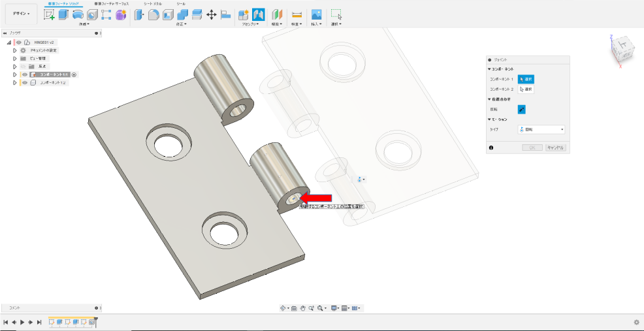Select the Construct offset plane tool
Screen dimensions: 644x331
pos(277,15)
